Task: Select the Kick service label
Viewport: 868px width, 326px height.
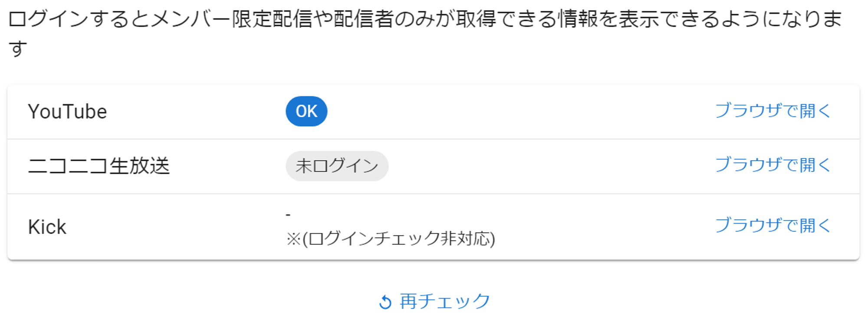Action: (47, 227)
